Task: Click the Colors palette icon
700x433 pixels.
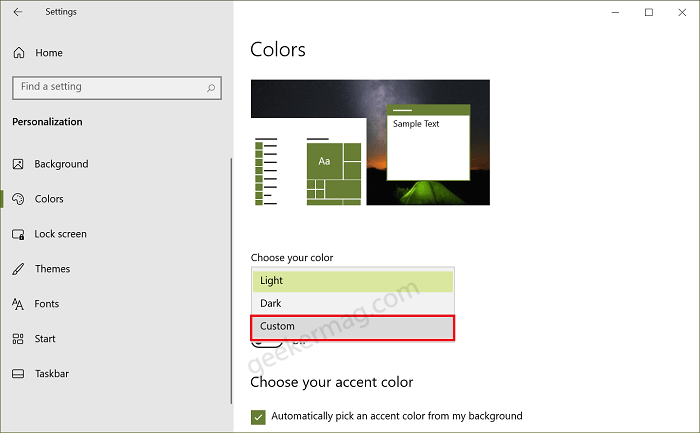Action: [18, 199]
